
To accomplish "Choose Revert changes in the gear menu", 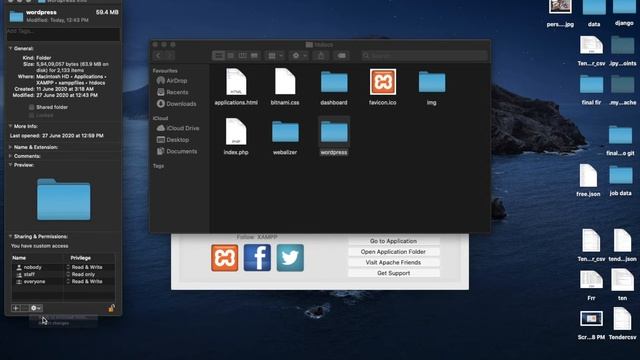I will (54, 323).
